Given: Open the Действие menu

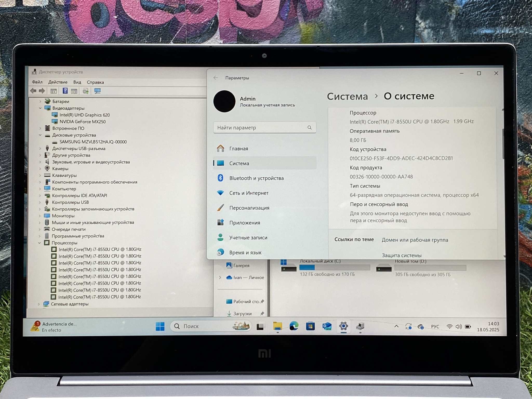Looking at the screenshot, I should (x=58, y=82).
